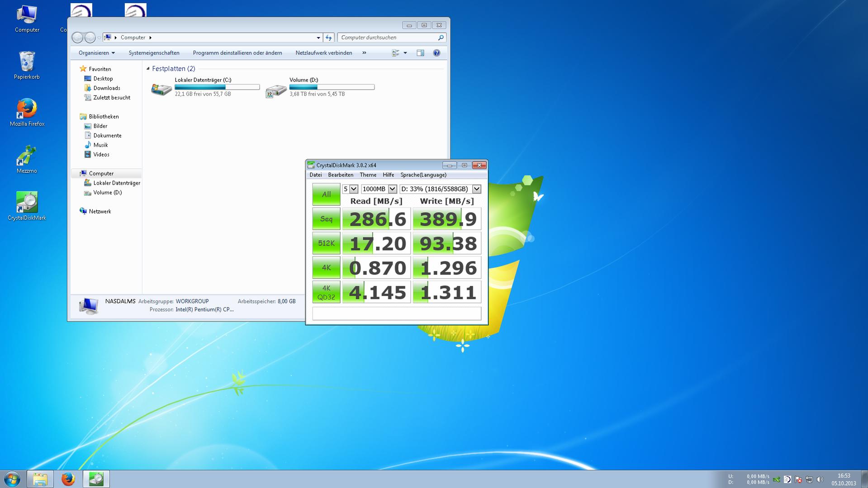Click Netzlaufwerk verbinden
The width and height of the screenshot is (868, 488).
[x=324, y=53]
